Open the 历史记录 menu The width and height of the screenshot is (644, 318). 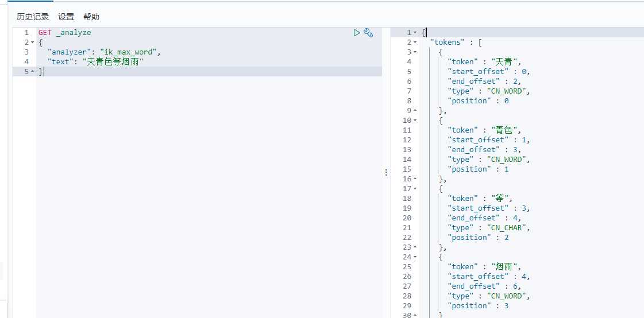(x=33, y=17)
